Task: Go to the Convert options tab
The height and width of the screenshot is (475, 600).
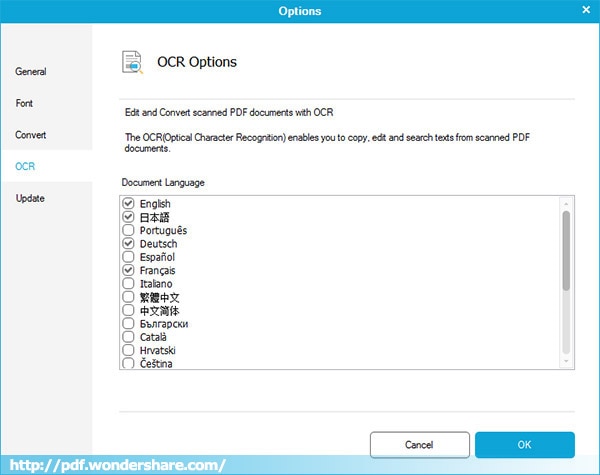Action: (31, 135)
